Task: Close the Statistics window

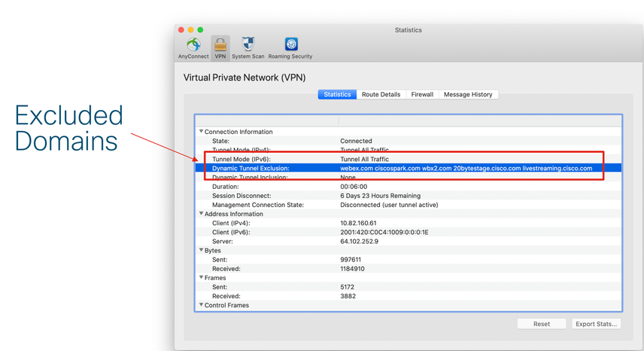Action: click(181, 29)
